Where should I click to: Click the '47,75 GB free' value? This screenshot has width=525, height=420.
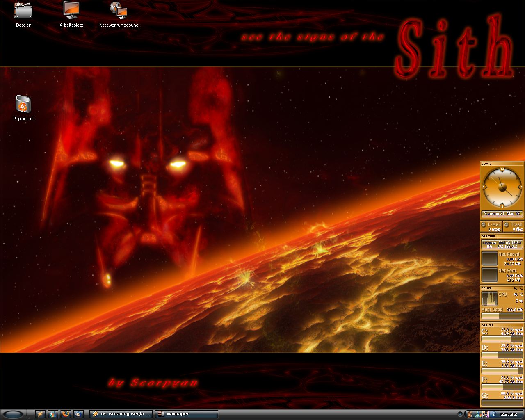click(511, 381)
